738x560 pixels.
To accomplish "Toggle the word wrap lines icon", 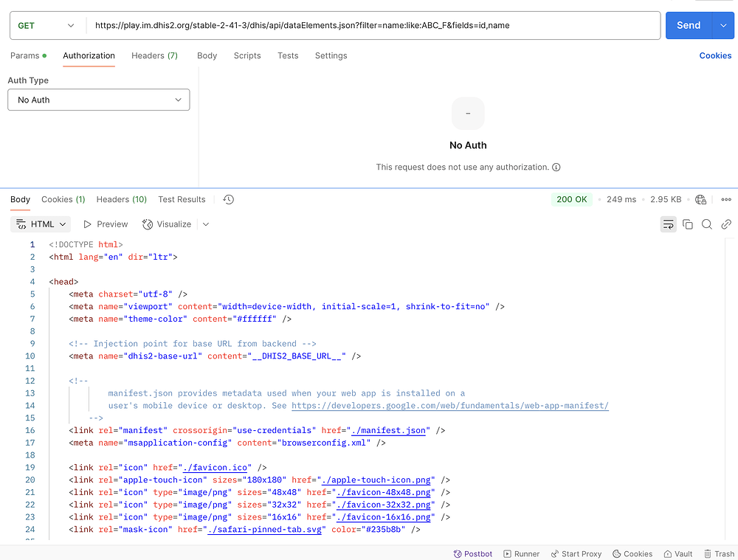I will (669, 224).
